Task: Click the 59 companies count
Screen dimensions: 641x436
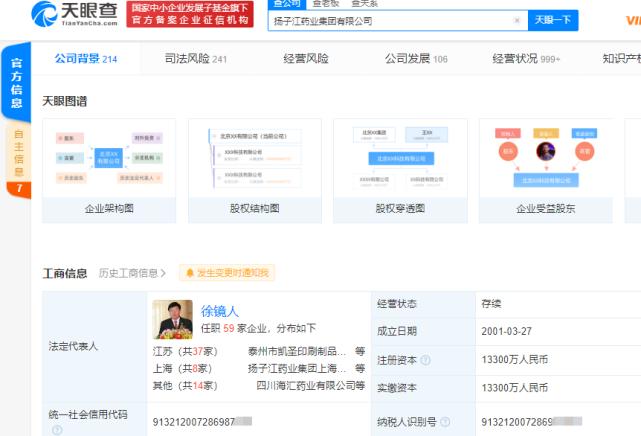Action: point(229,328)
